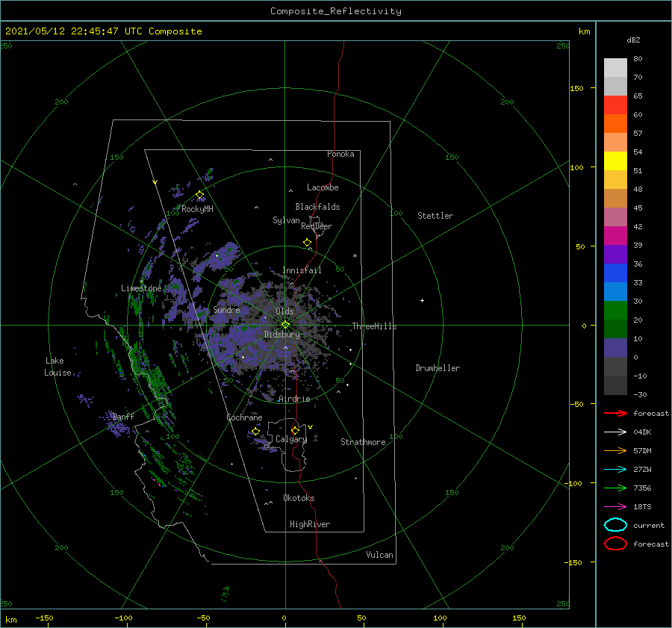Click the green 7356 arrow in legend
The image size is (672, 628).
click(615, 488)
